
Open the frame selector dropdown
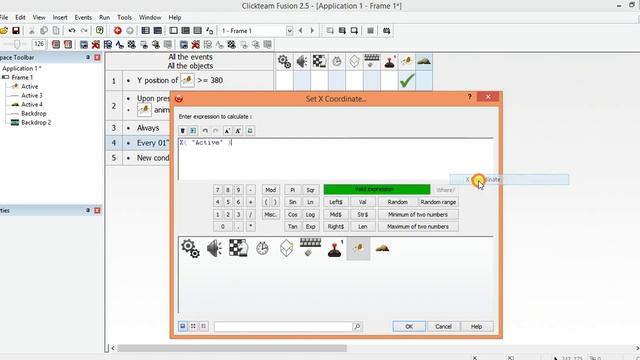289,31
